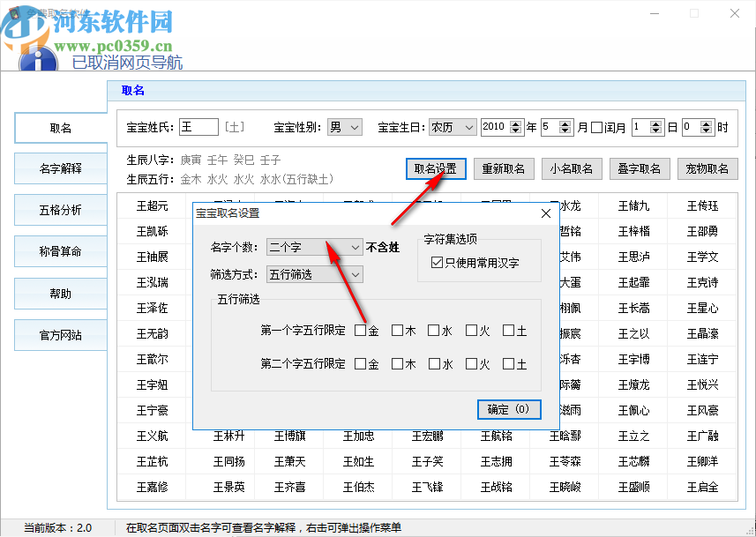This screenshot has width=756, height=537.
Task: Open the 宝宝性别 gender dropdown
Action: [344, 126]
